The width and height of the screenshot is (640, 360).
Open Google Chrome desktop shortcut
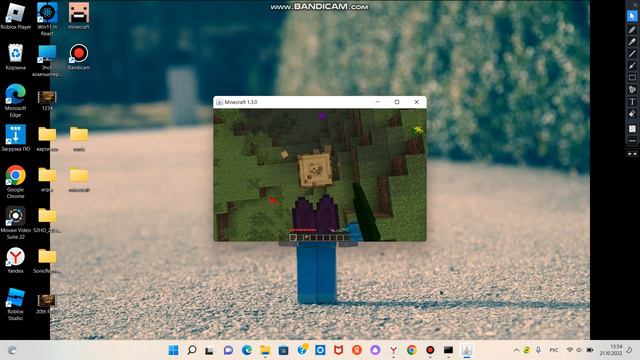pyautogui.click(x=16, y=182)
